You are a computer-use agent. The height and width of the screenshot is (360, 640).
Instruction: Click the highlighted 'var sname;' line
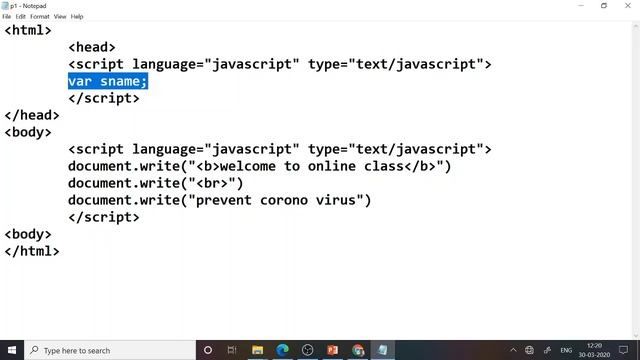pos(108,81)
